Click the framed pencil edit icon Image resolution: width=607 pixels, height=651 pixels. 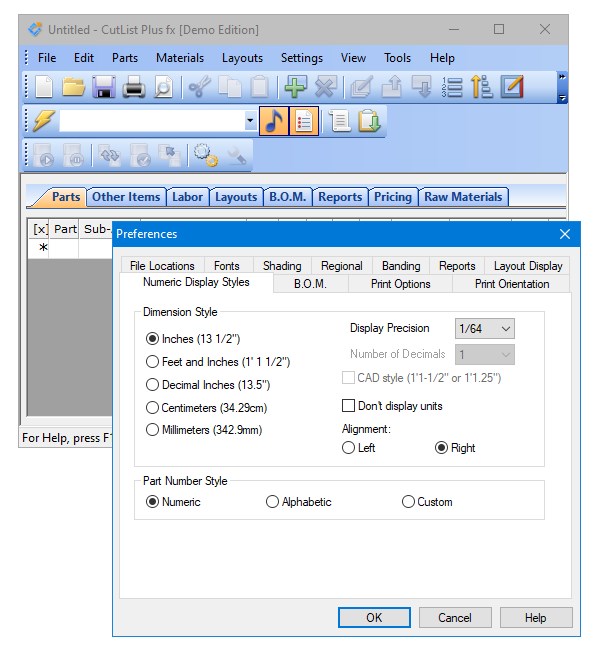coord(512,87)
